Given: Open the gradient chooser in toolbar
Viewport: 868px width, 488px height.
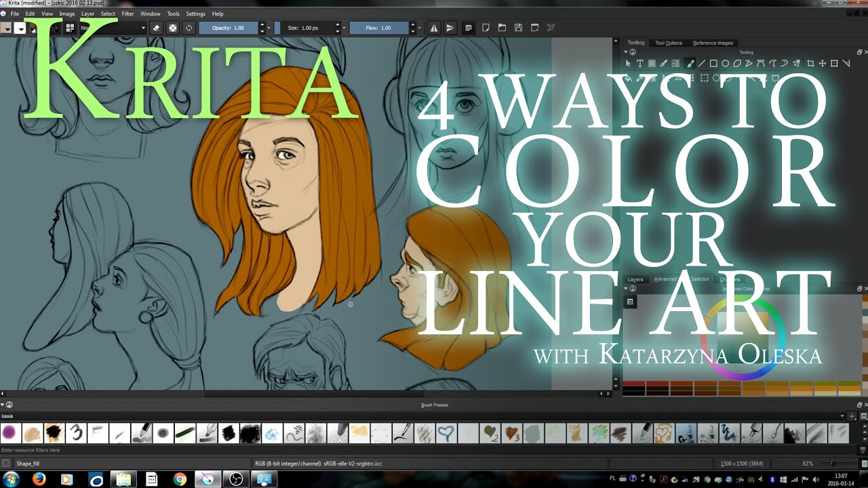Looking at the screenshot, I should 7,28.
